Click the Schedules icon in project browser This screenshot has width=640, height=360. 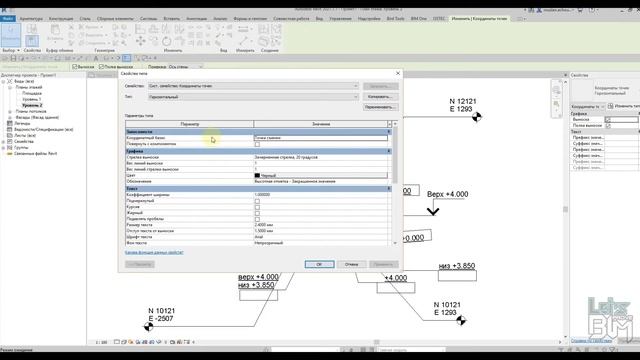point(10,129)
